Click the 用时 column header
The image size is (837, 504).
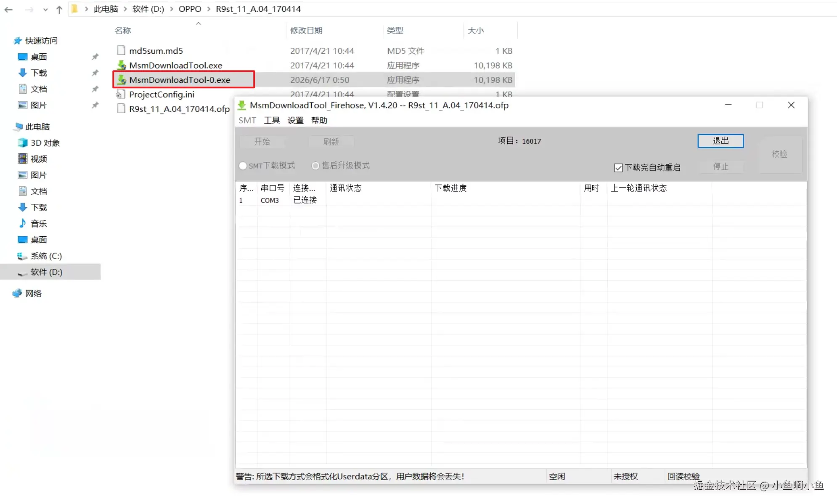(591, 188)
